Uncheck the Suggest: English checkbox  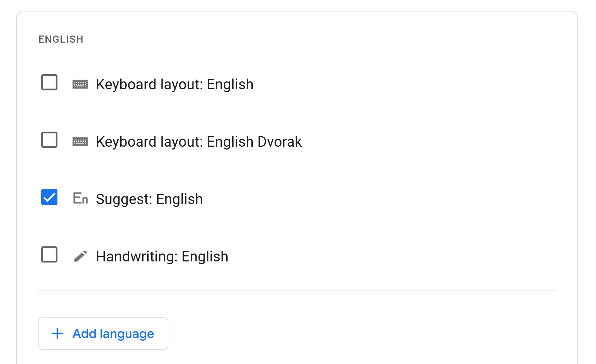click(50, 197)
